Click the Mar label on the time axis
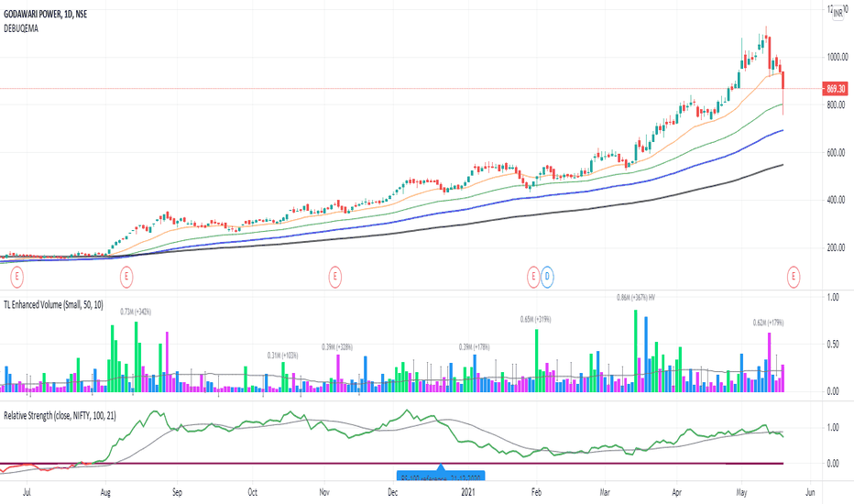 (605, 493)
